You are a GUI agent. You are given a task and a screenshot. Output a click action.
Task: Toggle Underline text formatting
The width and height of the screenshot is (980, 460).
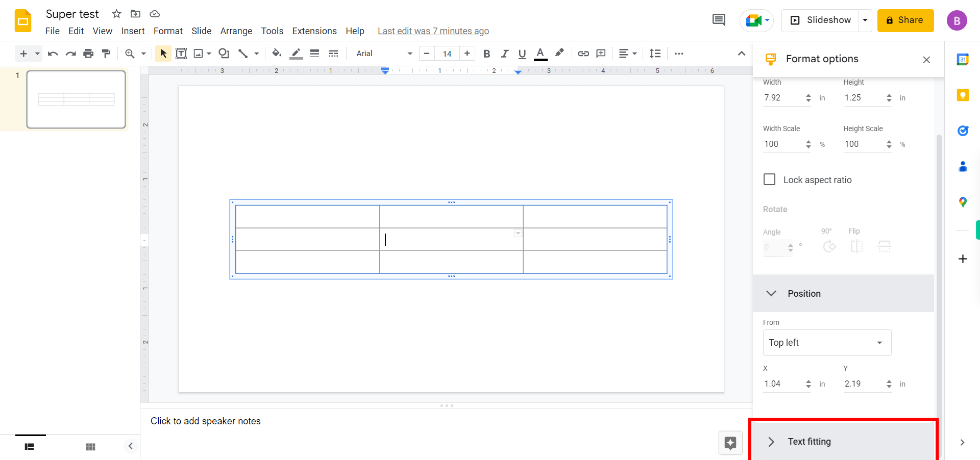522,54
